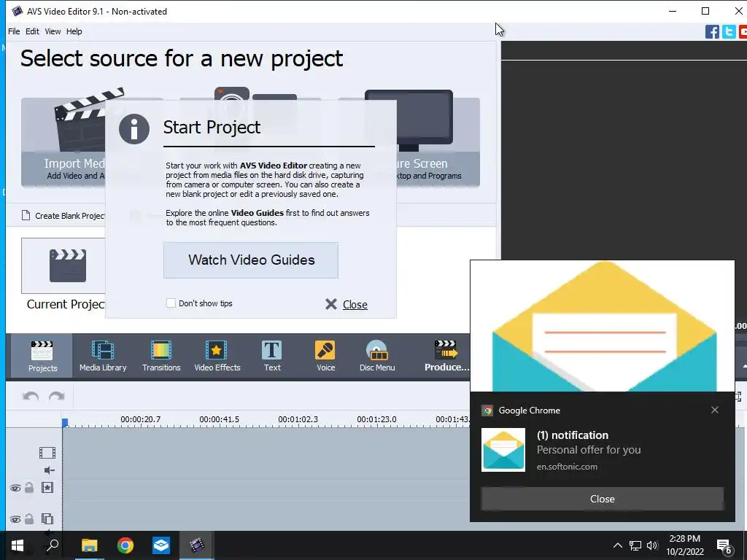Image resolution: width=747 pixels, height=560 pixels.
Task: Click the en.softonic.com source text
Action: click(x=567, y=467)
